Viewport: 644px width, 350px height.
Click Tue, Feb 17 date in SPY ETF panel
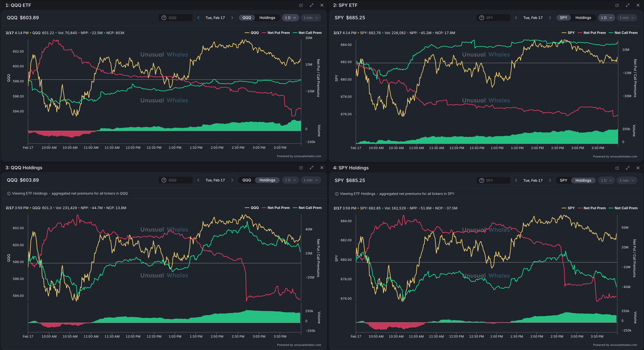pyautogui.click(x=533, y=18)
